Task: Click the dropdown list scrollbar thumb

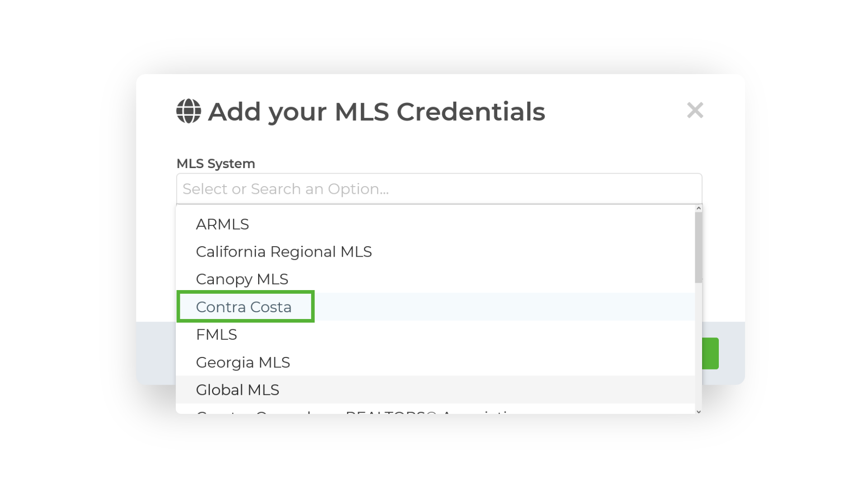Action: (698, 247)
